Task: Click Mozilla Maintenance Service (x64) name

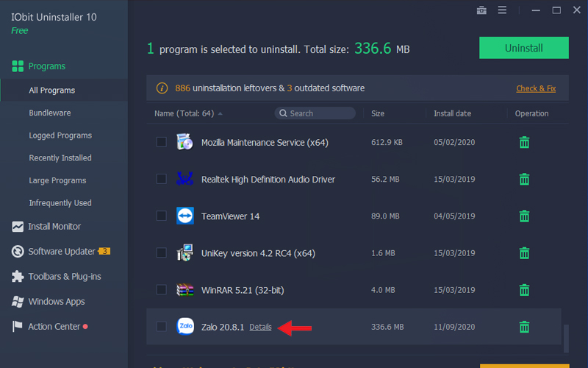Action: click(x=265, y=143)
